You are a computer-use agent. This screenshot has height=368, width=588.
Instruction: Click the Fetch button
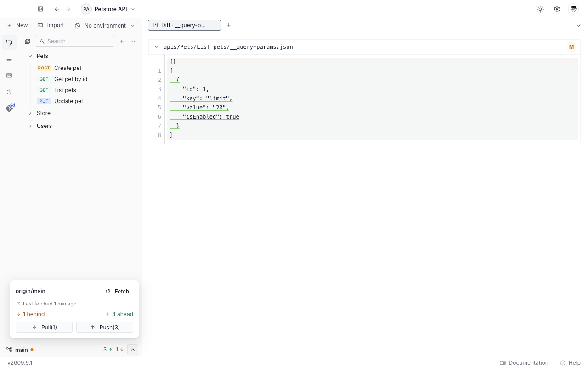coord(118,291)
